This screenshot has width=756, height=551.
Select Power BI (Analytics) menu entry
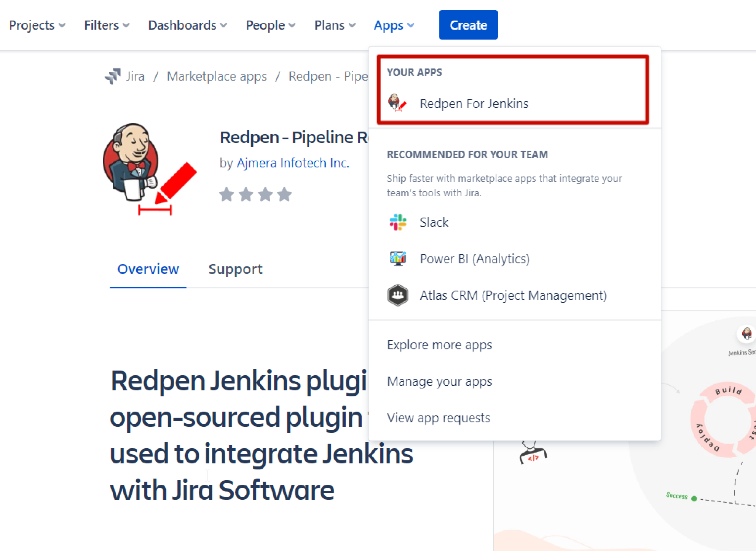(x=514, y=258)
